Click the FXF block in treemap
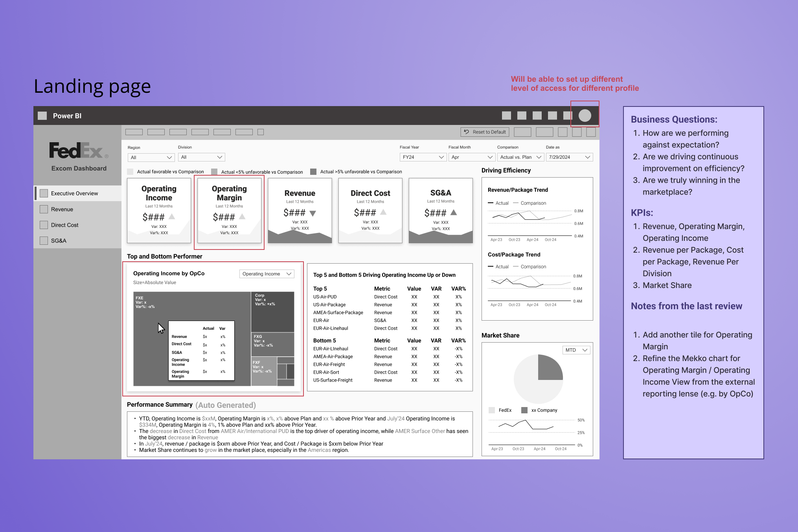Viewport: 798px width, 532px height. 264,371
